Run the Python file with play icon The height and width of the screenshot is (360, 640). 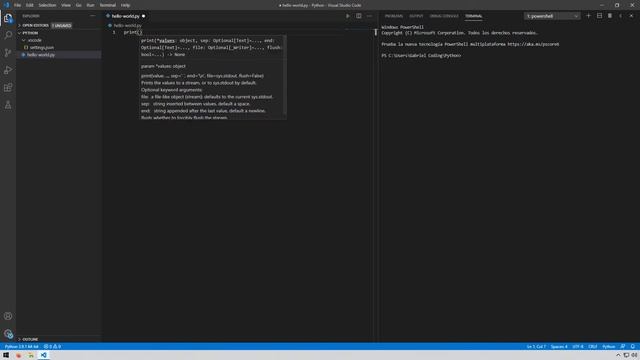point(348,16)
